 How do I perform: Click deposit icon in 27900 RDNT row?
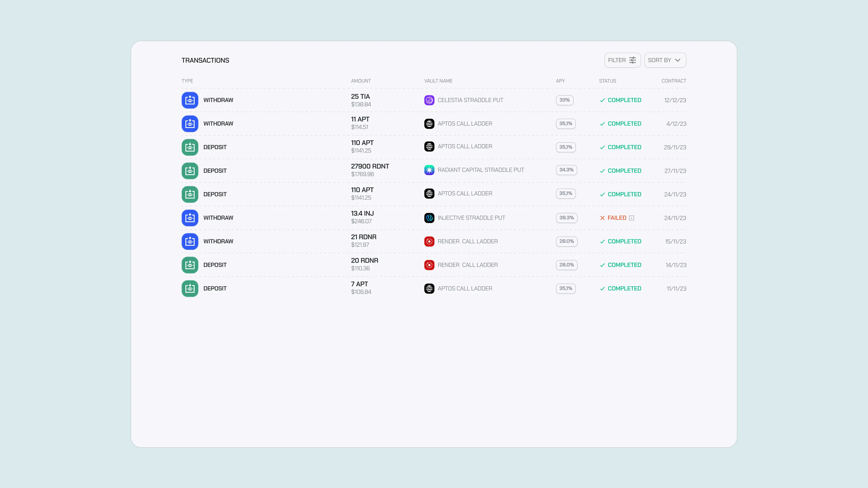(190, 171)
